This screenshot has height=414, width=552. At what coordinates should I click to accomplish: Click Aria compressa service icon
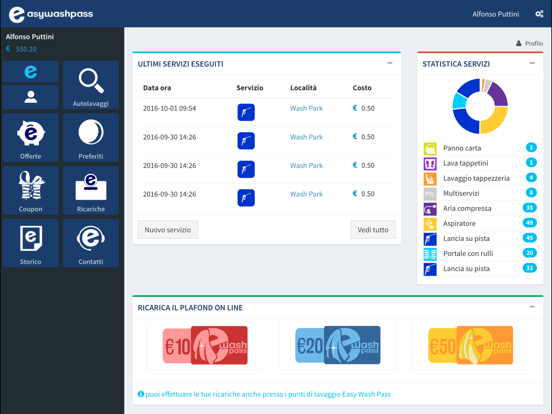(x=430, y=209)
